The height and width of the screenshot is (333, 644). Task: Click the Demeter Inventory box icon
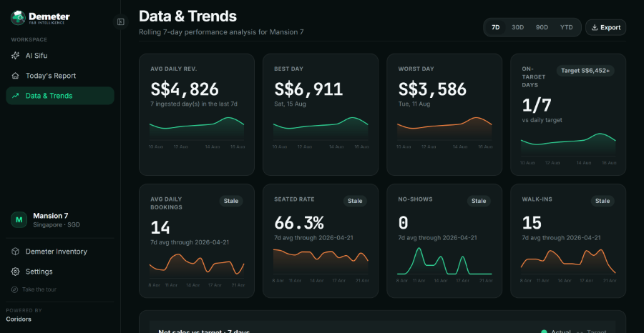point(15,252)
